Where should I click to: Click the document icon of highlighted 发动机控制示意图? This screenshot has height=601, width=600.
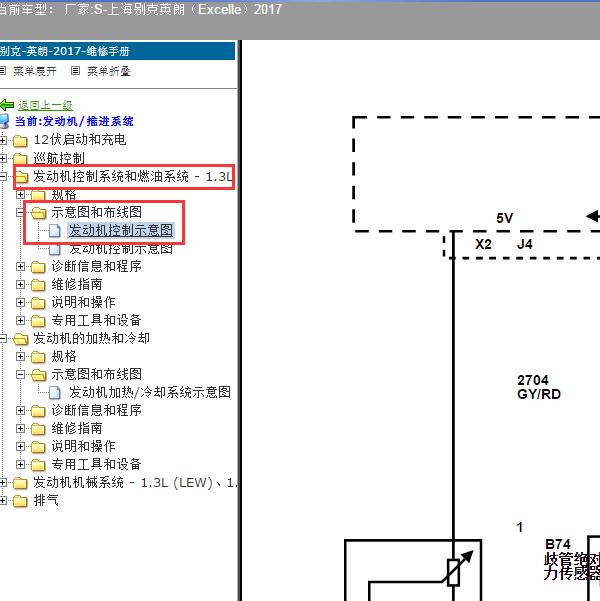click(54, 231)
